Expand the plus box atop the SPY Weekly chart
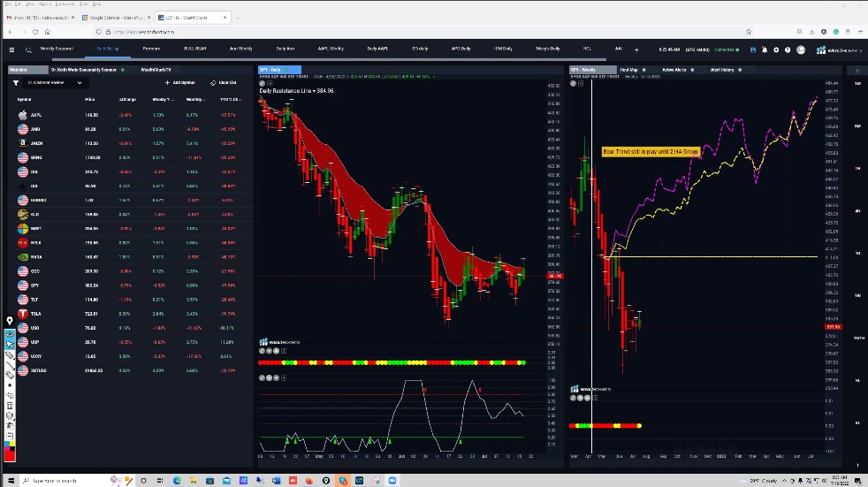Image resolution: width=868 pixels, height=487 pixels. pos(581,84)
